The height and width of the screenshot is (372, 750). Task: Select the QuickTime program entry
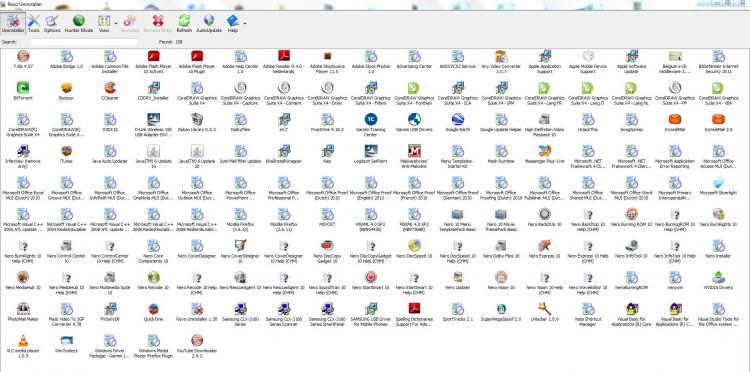[x=154, y=312]
